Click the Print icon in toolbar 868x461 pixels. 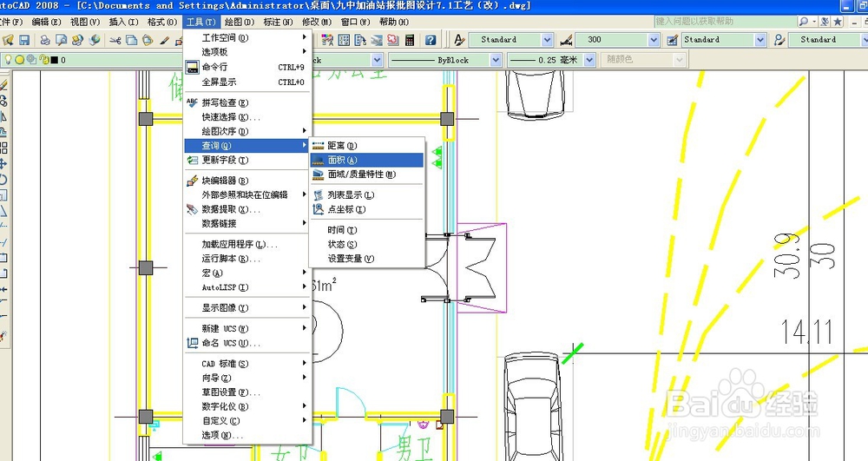[45, 40]
